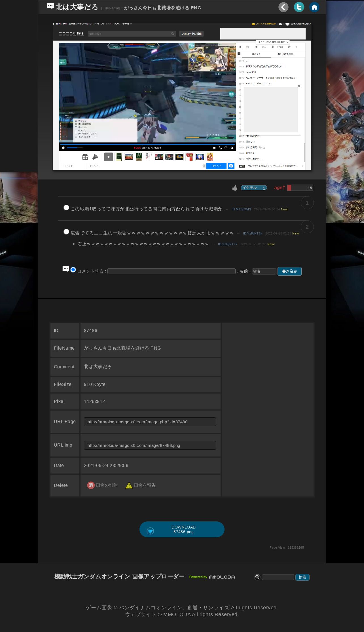Click comment text この戦場1取ってて味方が北凸
Viewport: 364px width, 632px height.
click(147, 209)
